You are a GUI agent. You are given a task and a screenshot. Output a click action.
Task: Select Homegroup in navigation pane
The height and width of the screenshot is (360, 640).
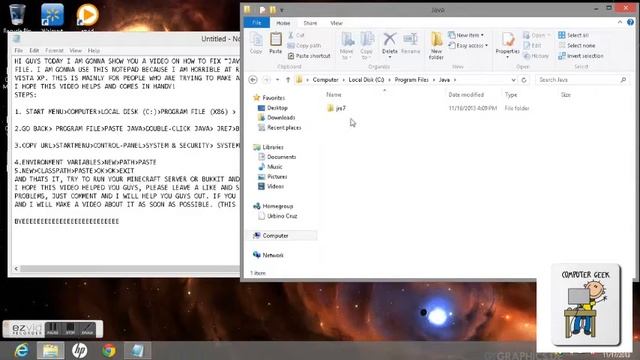click(273, 206)
